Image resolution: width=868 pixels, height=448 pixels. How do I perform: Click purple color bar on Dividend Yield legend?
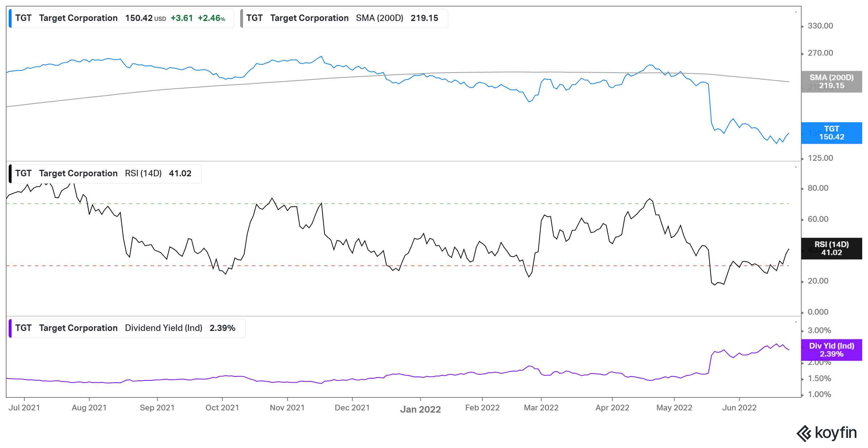[10, 328]
